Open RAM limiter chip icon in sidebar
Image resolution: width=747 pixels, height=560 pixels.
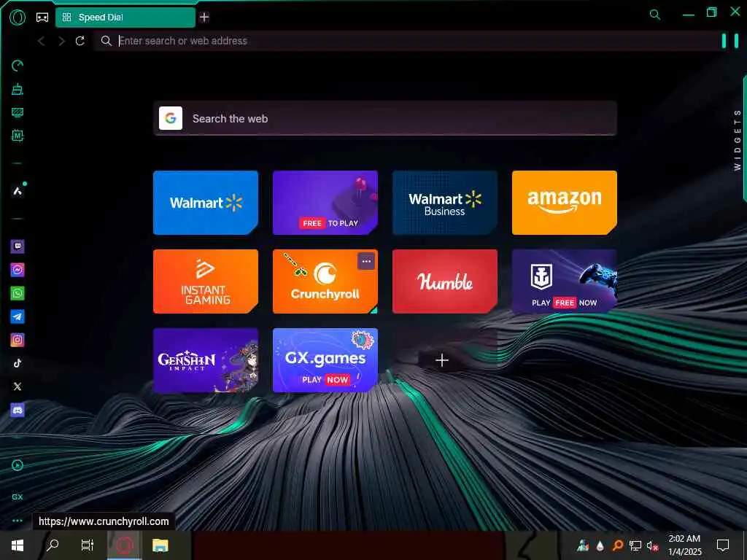click(18, 136)
